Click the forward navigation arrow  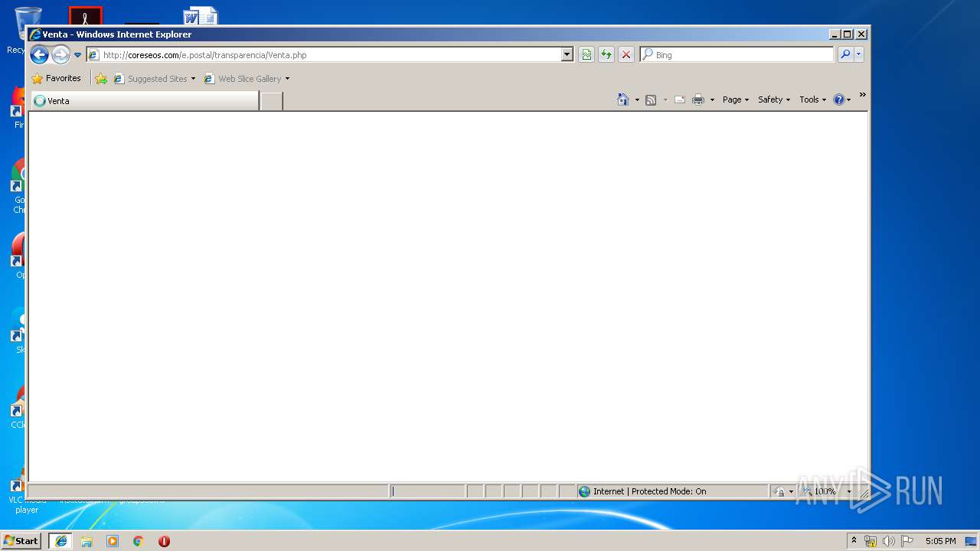60,54
